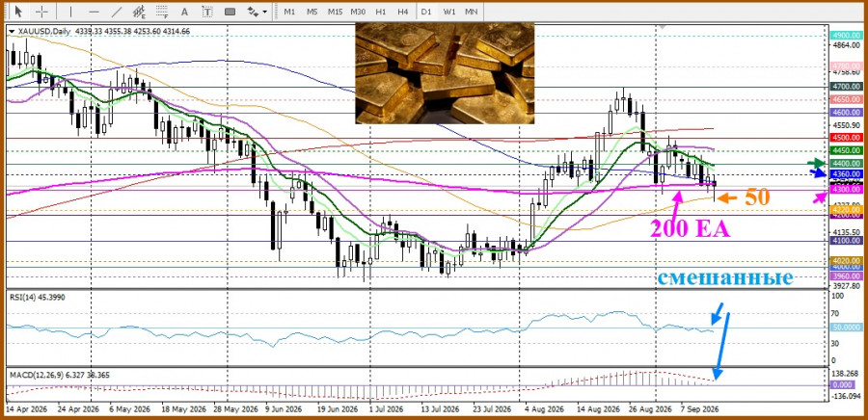
Task: Select the 4020.00 price level label
Action: click(x=847, y=261)
